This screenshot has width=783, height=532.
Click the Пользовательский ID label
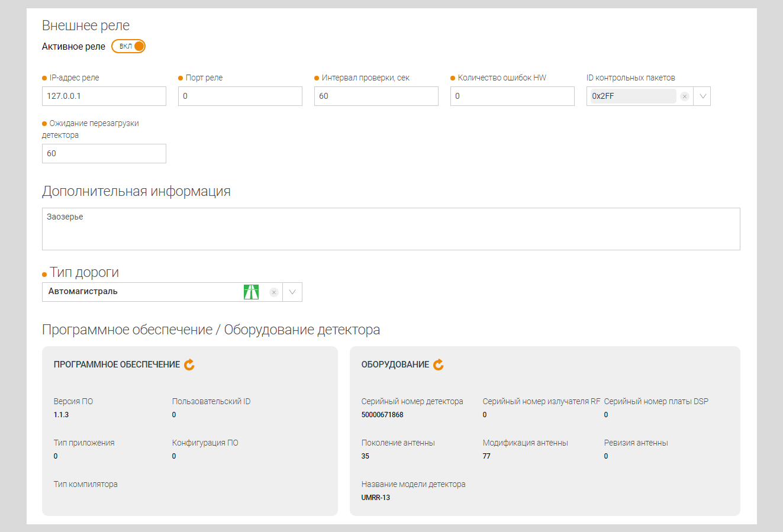[x=211, y=401]
